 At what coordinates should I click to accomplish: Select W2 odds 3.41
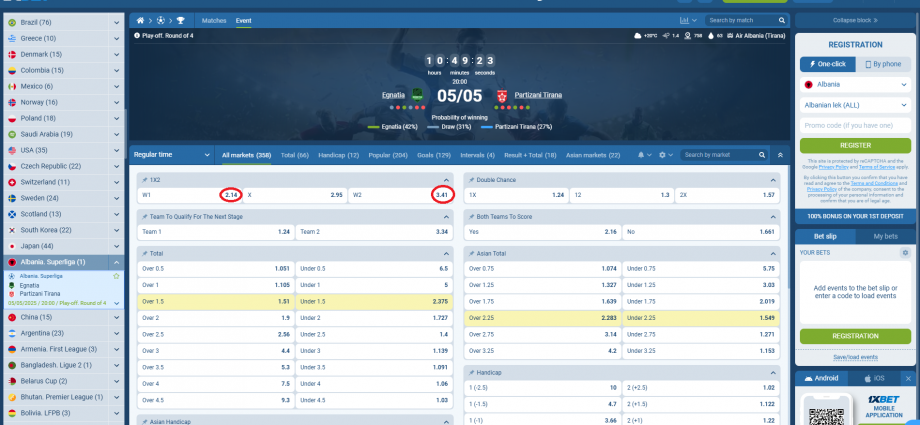click(x=400, y=195)
